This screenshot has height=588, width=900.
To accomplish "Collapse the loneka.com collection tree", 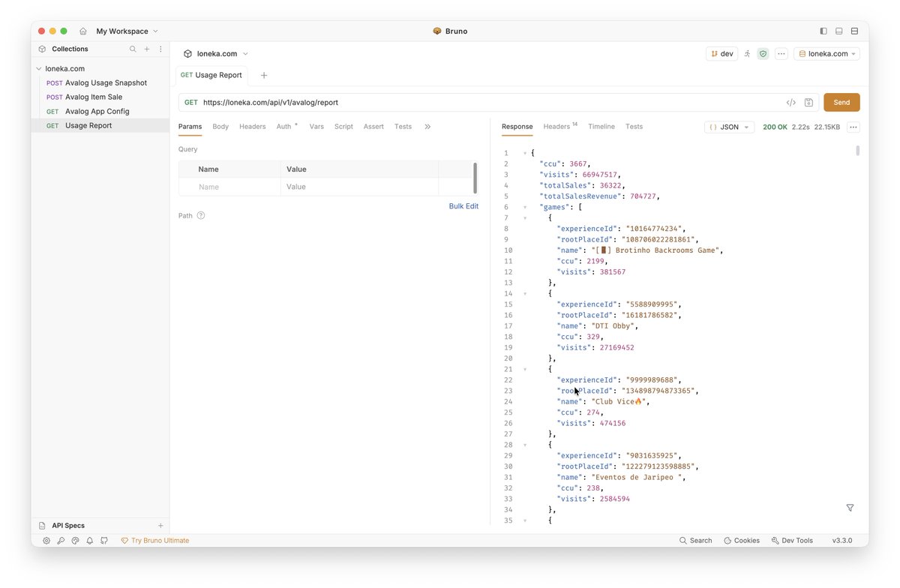I will point(38,68).
